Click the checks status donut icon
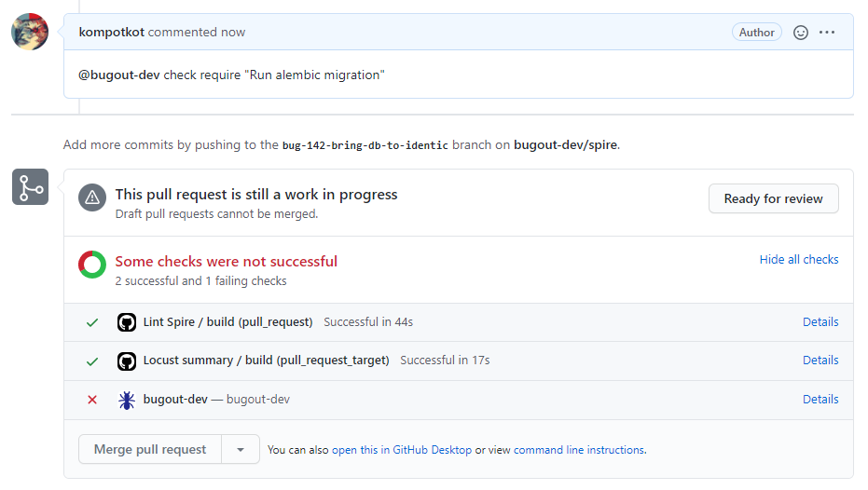Viewport: 868px width, 490px height. pyautogui.click(x=92, y=265)
